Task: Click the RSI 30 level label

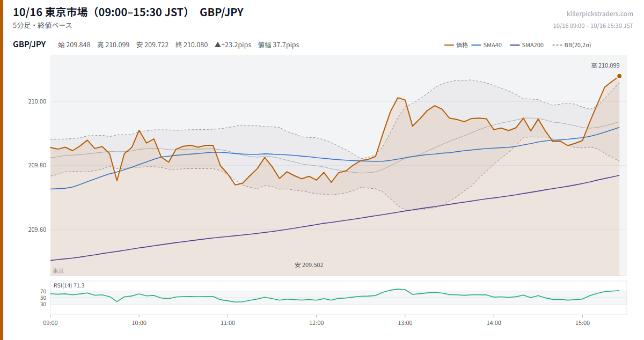Action: (x=43, y=304)
